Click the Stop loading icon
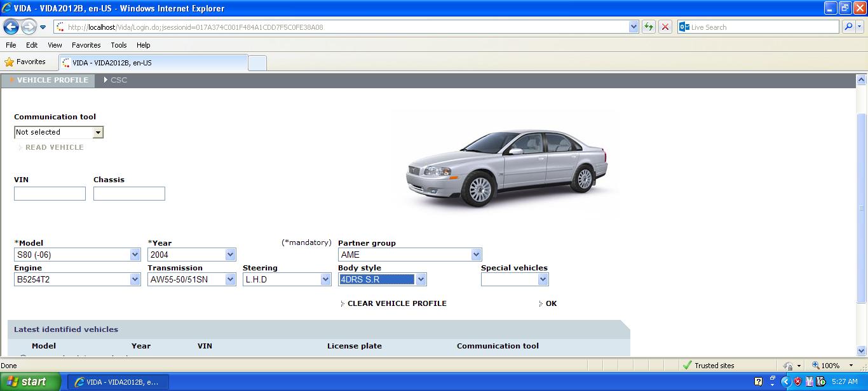The width and height of the screenshot is (868, 391). point(665,27)
